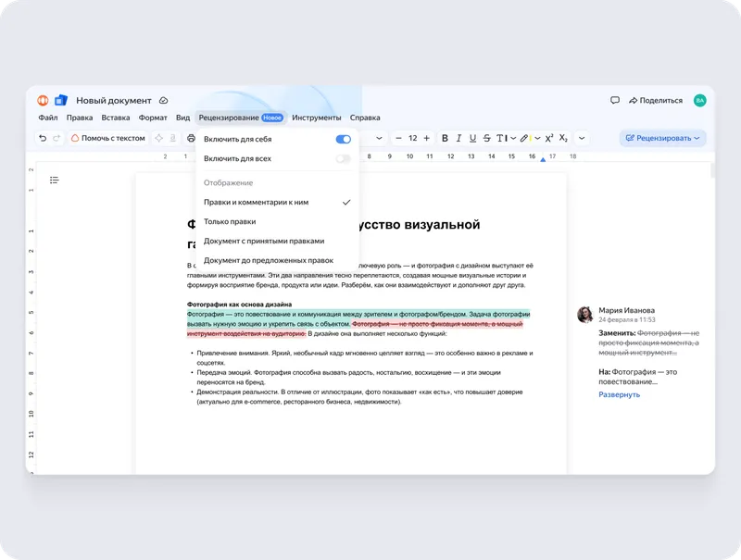The width and height of the screenshot is (741, 560).
Task: Click the comment timestamp '24 февраля в 11:53'
Action: (627, 319)
